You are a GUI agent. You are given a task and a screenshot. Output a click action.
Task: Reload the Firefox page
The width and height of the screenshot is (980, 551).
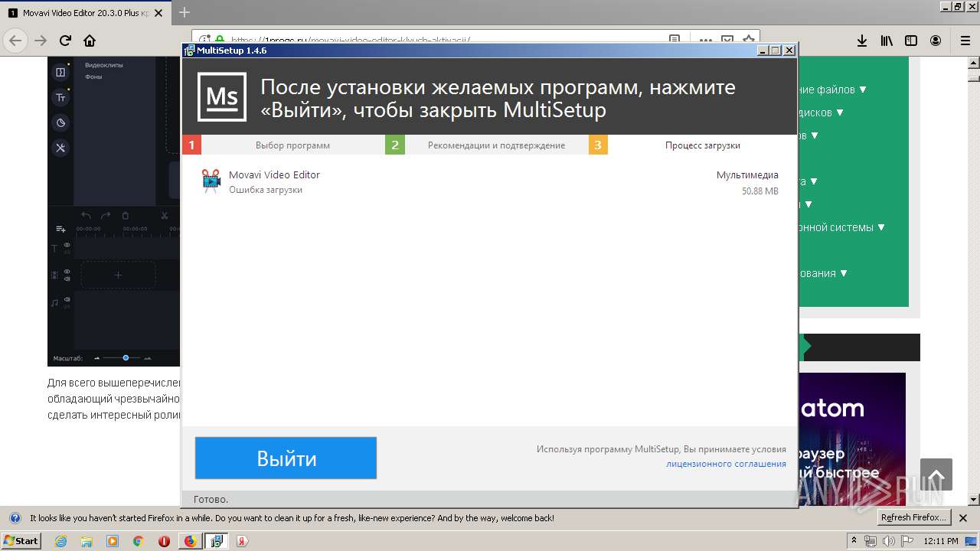(x=65, y=41)
